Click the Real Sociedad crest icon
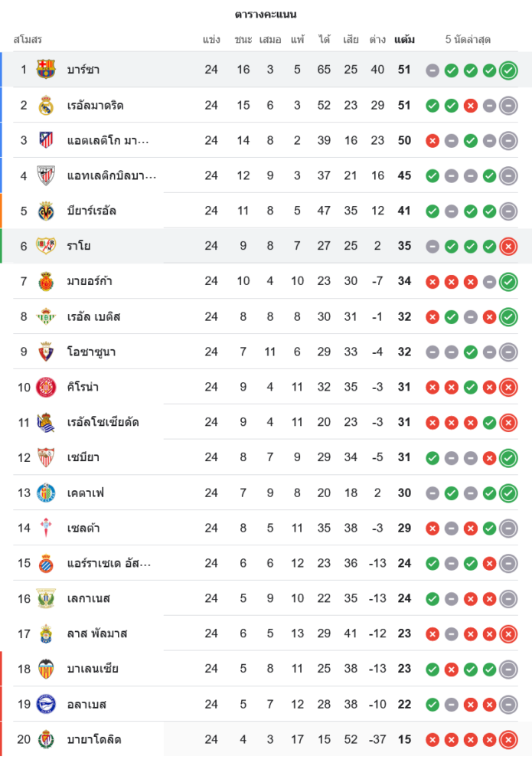The width and height of the screenshot is (532, 766). click(x=46, y=422)
